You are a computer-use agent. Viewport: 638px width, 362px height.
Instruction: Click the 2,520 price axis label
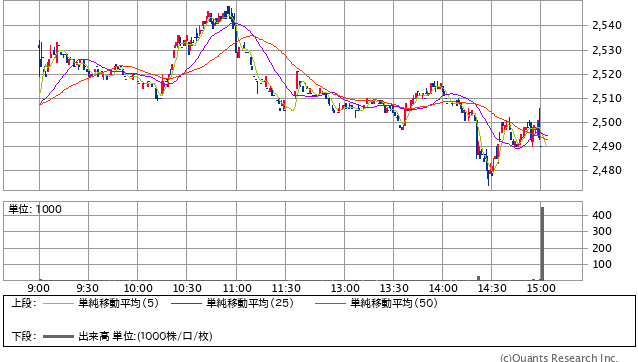pos(607,74)
